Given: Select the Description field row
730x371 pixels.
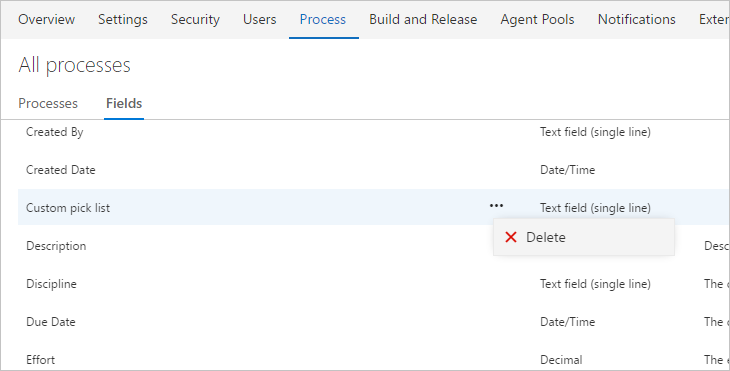Looking at the screenshot, I should [374, 246].
